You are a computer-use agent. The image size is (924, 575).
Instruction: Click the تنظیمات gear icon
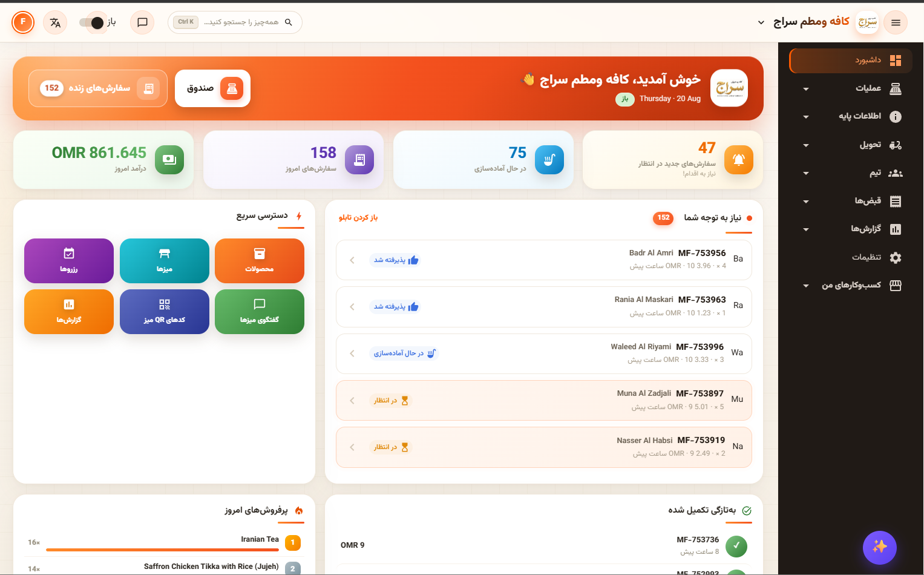pos(896,257)
